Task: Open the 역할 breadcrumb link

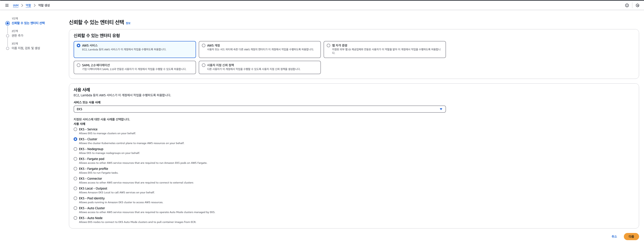Action: pos(28,5)
